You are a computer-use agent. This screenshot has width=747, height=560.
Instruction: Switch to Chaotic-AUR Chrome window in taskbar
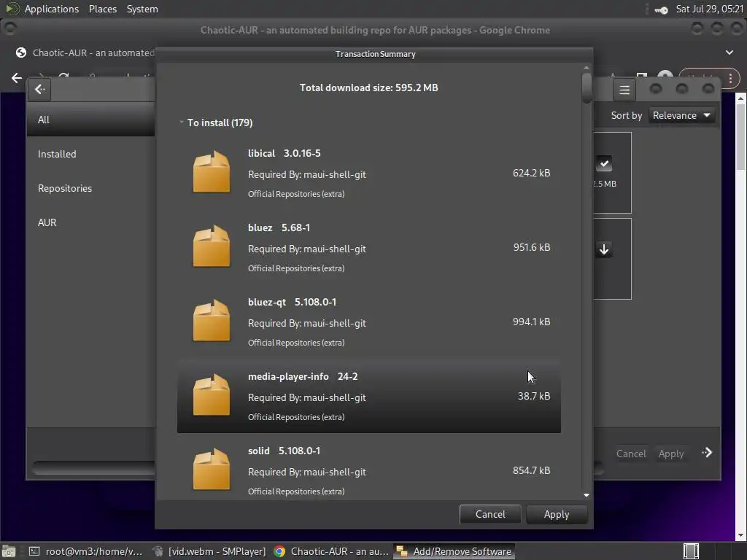point(332,551)
